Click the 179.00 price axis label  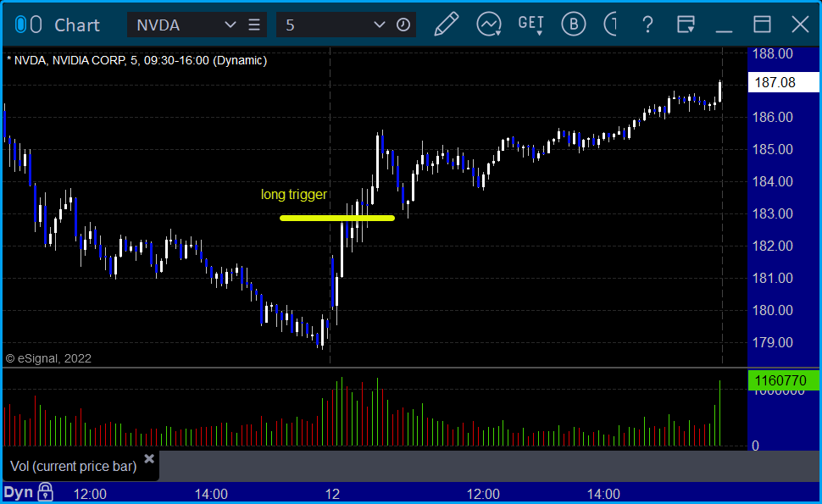pyautogui.click(x=772, y=343)
